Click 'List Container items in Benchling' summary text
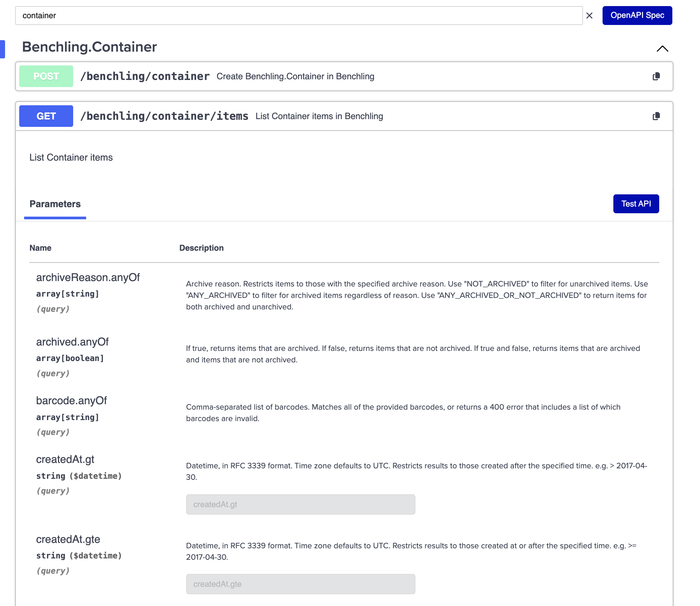Viewport: 700px width, 606px height. 319,116
